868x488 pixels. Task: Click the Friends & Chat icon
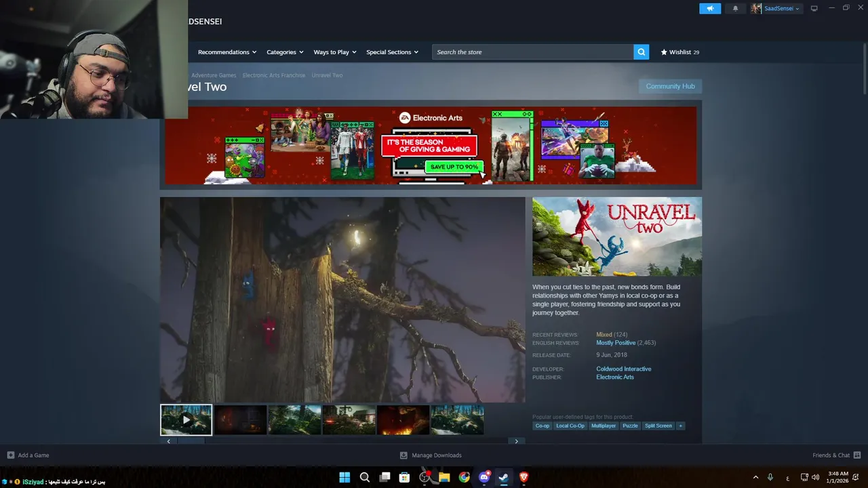pos(857,455)
